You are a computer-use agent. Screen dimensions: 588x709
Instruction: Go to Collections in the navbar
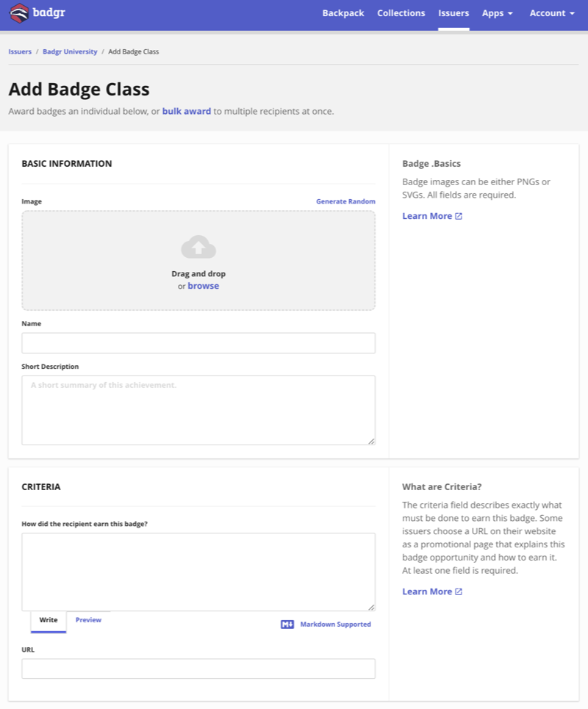401,13
